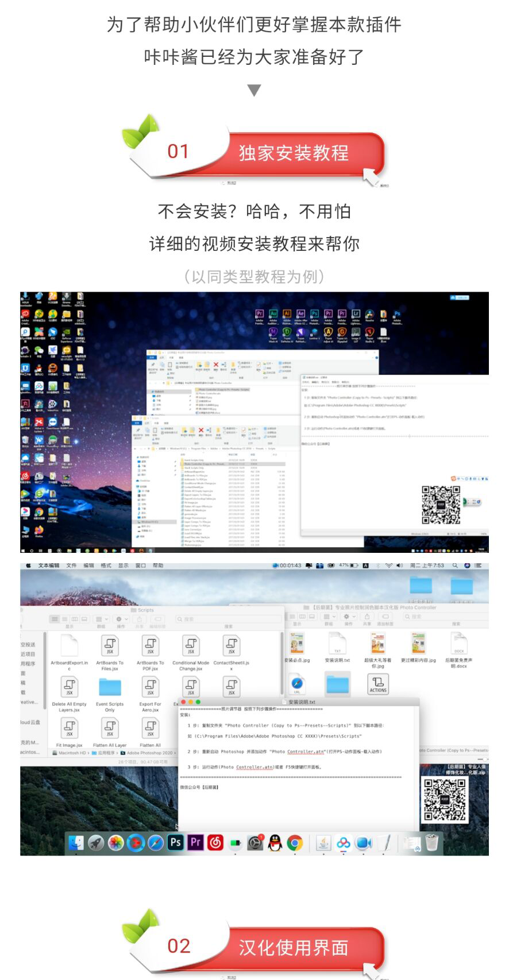Viewport: 509px width, 980px height.
Task: Launch Photoshop from the Mac dock
Action: [x=176, y=842]
